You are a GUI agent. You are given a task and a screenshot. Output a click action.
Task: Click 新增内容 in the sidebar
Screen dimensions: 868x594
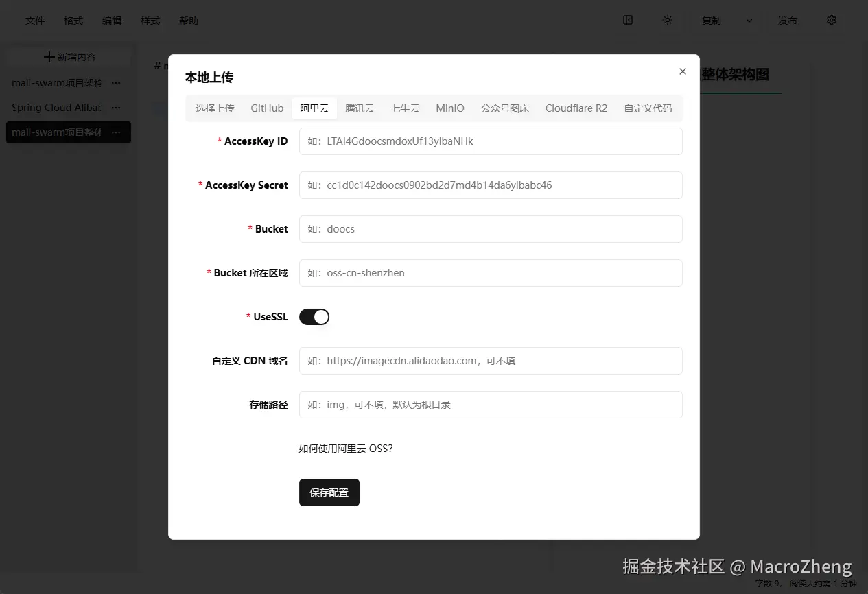pyautogui.click(x=69, y=57)
